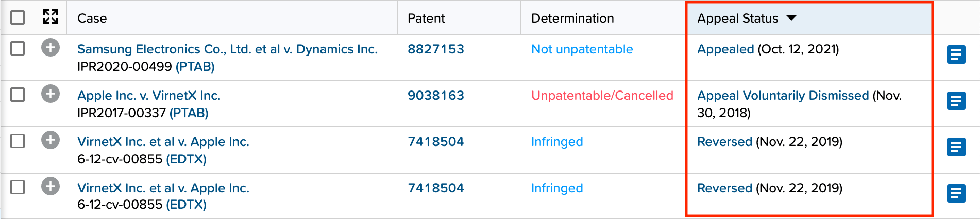Viewport: 980px width, 219px height.
Task: Open the Appeal Status sort dropdown arrow
Action: point(791,18)
